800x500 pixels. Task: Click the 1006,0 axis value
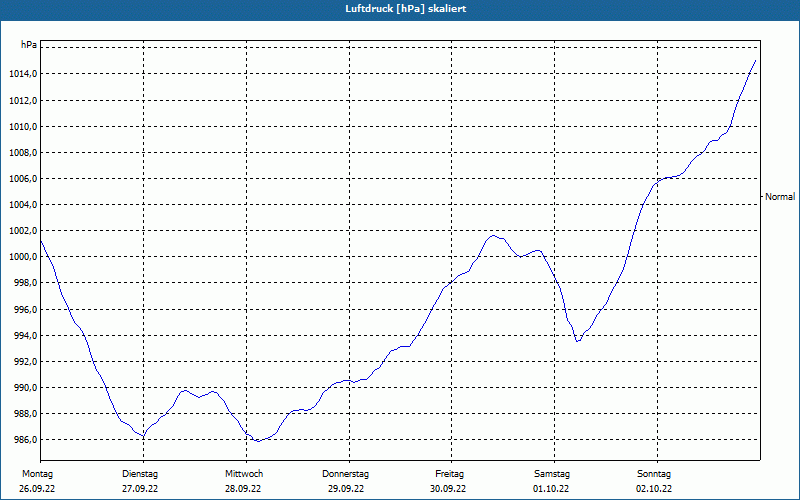(x=23, y=179)
